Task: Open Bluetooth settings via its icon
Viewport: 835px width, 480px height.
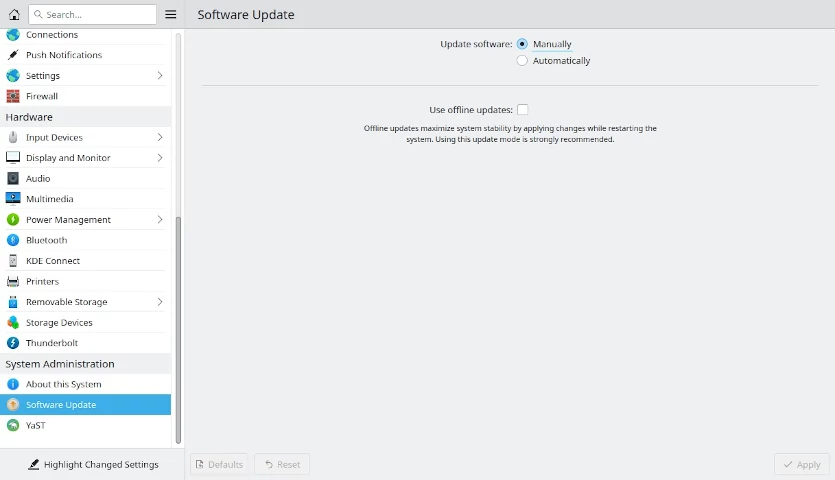Action: [x=13, y=240]
